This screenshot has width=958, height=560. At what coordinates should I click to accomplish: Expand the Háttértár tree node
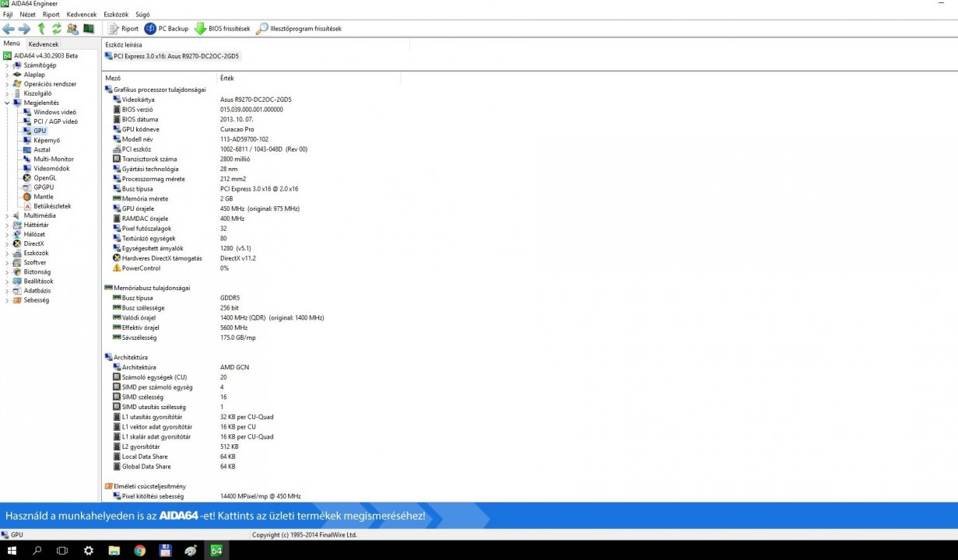point(7,225)
